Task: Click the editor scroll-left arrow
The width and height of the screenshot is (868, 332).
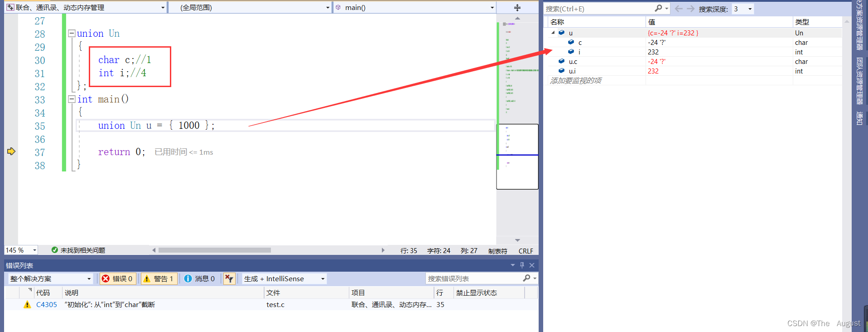Action: [154, 250]
